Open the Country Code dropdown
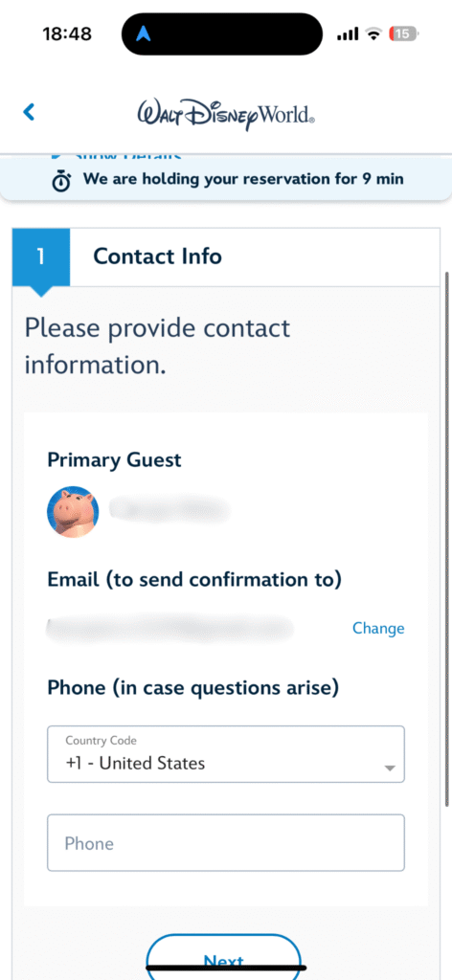The image size is (452, 980). point(226,754)
